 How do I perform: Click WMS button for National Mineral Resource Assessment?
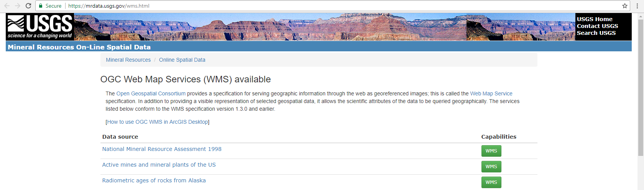491,151
